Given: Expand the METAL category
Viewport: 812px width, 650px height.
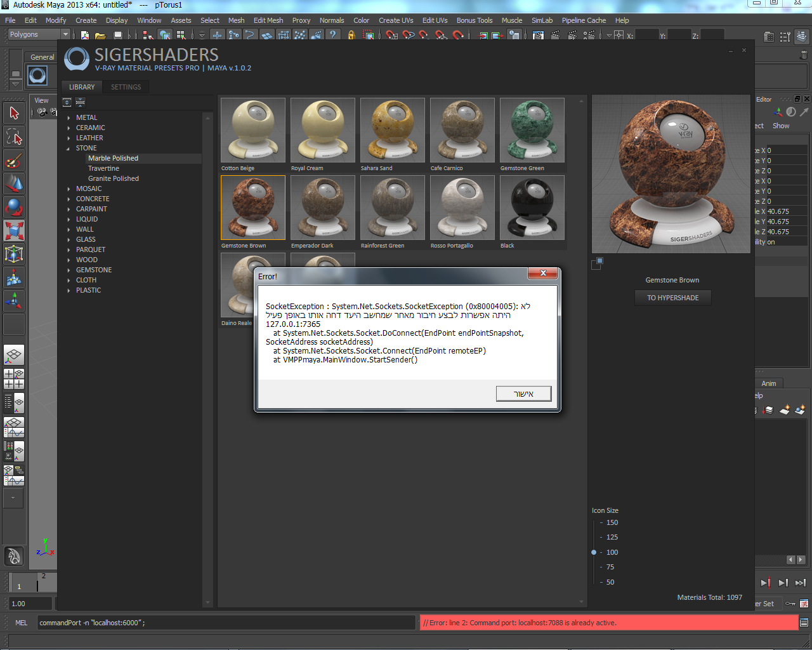Looking at the screenshot, I should coord(69,118).
